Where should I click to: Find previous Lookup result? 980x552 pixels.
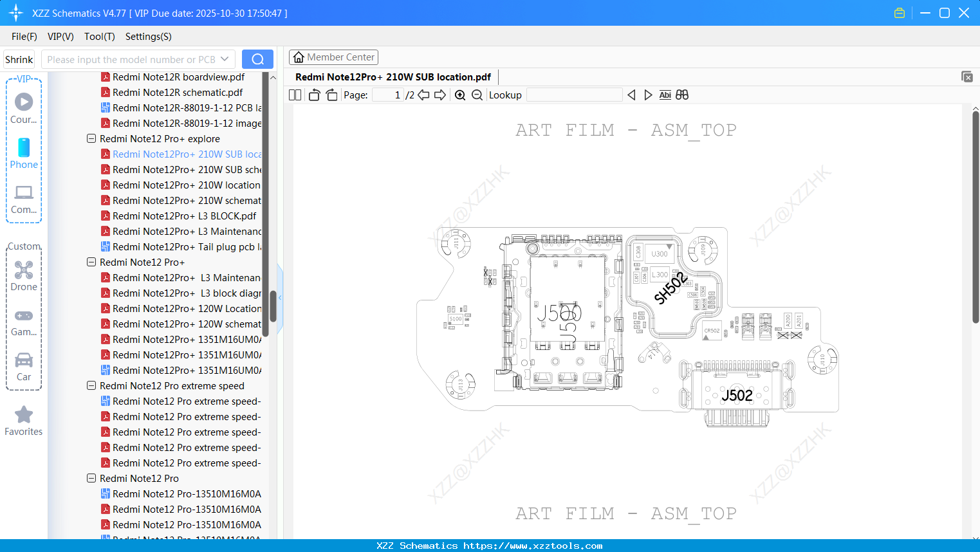631,95
